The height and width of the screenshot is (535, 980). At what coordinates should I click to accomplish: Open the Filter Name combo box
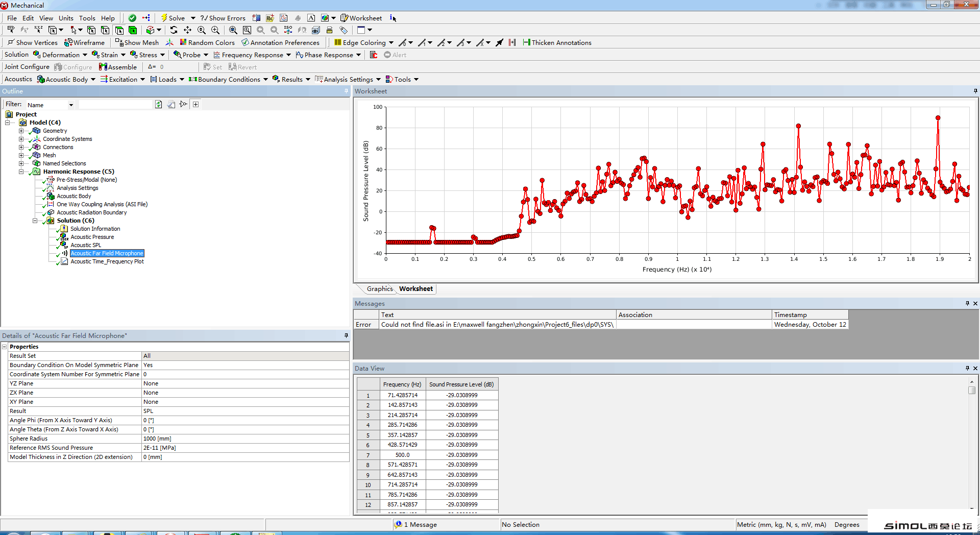point(50,105)
